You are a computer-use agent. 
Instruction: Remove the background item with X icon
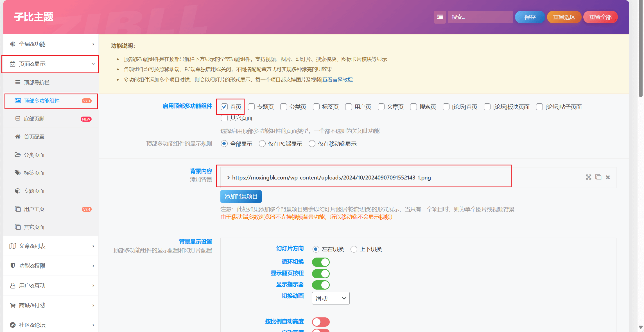pyautogui.click(x=608, y=177)
